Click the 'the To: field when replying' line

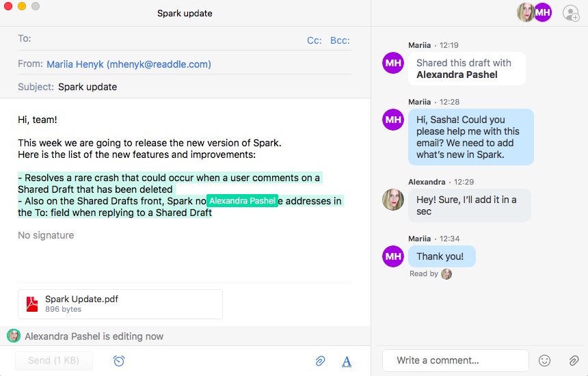click(x=115, y=213)
